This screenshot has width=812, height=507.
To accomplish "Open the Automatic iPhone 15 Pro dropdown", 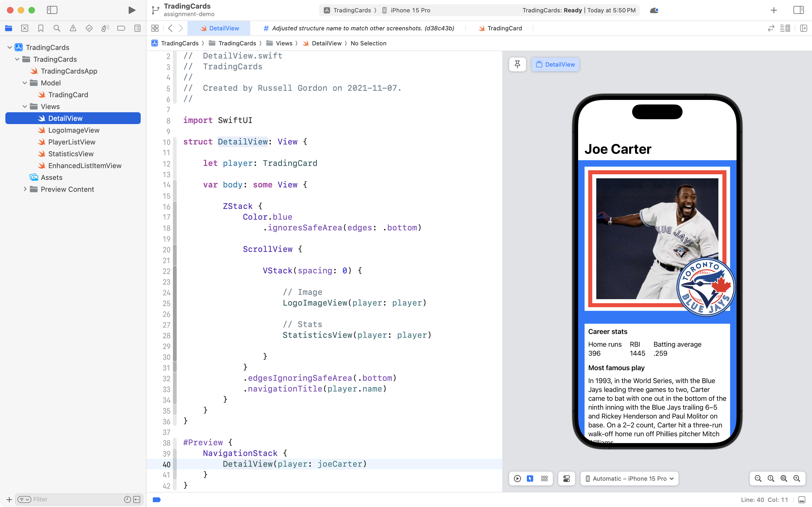I will coord(629,479).
